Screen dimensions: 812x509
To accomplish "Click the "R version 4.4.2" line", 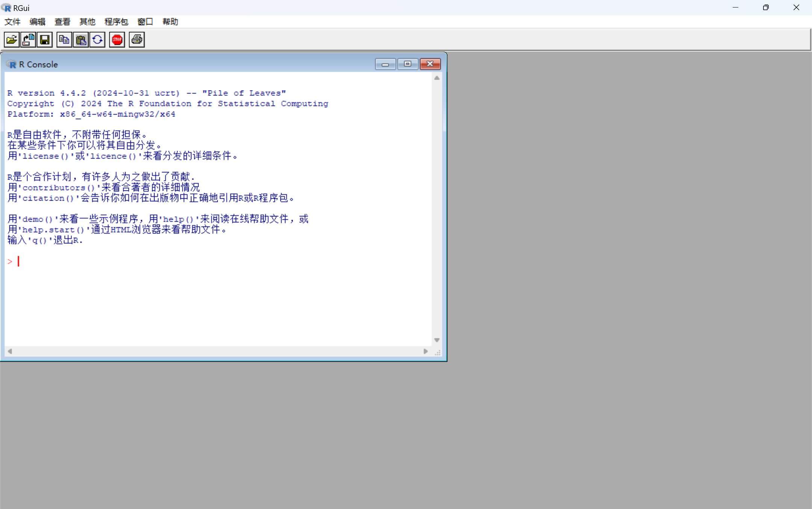I will (147, 93).
